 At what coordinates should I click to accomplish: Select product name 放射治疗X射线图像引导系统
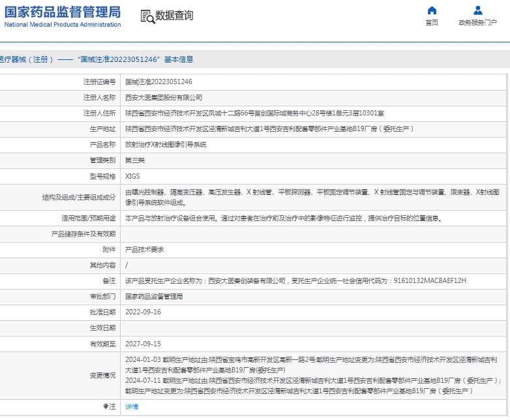(166, 144)
